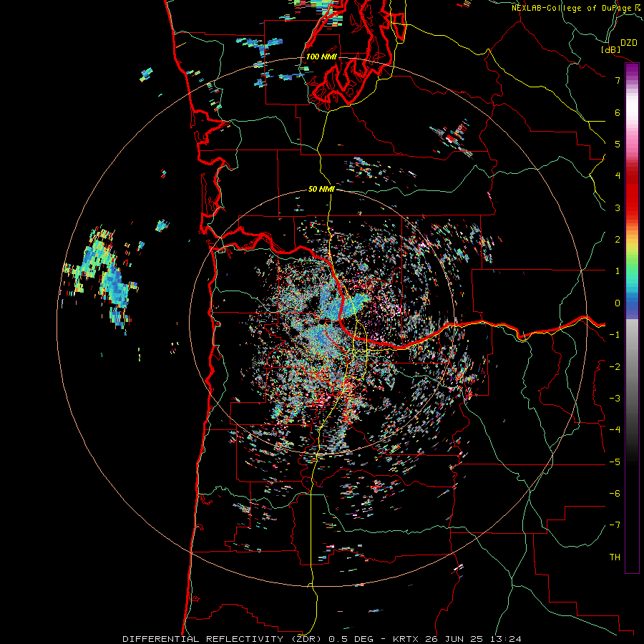
Task: Click the '50 NMI' range ring label
Action: coord(321,190)
